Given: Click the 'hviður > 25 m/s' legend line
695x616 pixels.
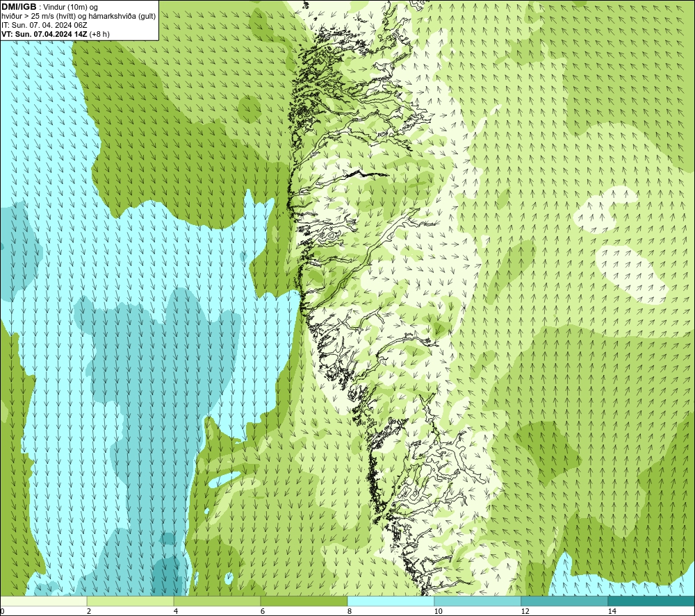Looking at the screenshot, I should (x=79, y=16).
